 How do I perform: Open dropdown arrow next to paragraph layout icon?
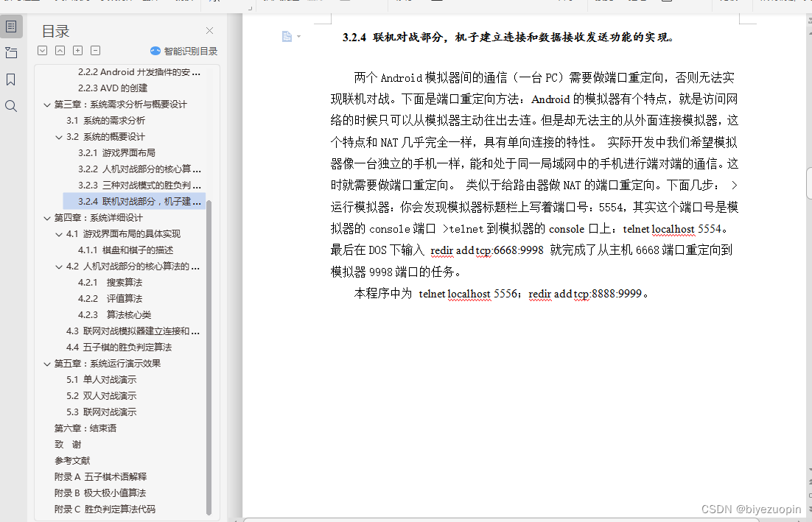click(299, 36)
